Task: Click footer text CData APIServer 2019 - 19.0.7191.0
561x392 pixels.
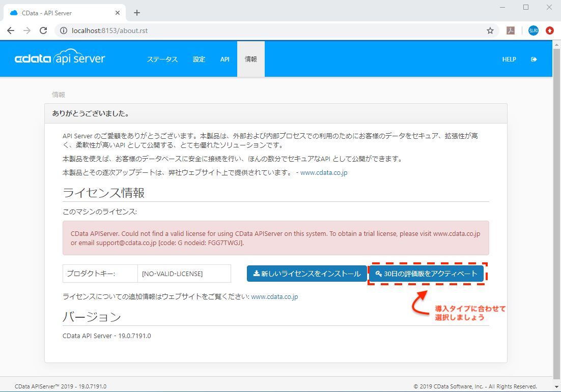Action: 61,386
